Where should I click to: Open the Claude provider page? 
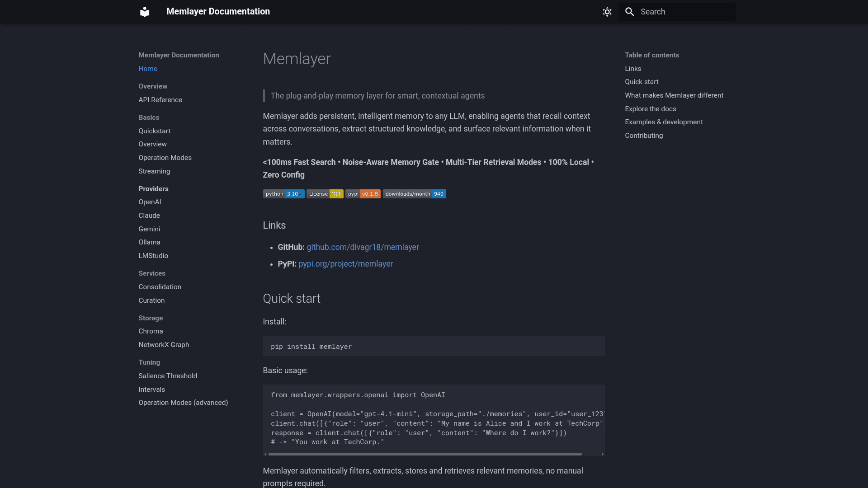click(149, 216)
